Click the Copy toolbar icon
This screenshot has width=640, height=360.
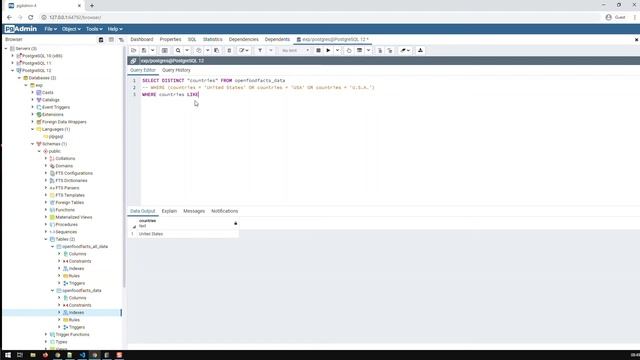[x=199, y=51]
